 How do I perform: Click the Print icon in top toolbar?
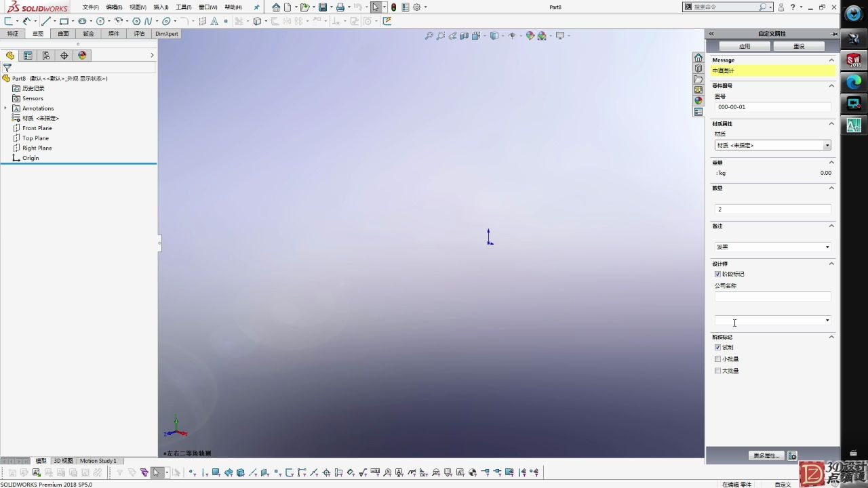coord(340,7)
